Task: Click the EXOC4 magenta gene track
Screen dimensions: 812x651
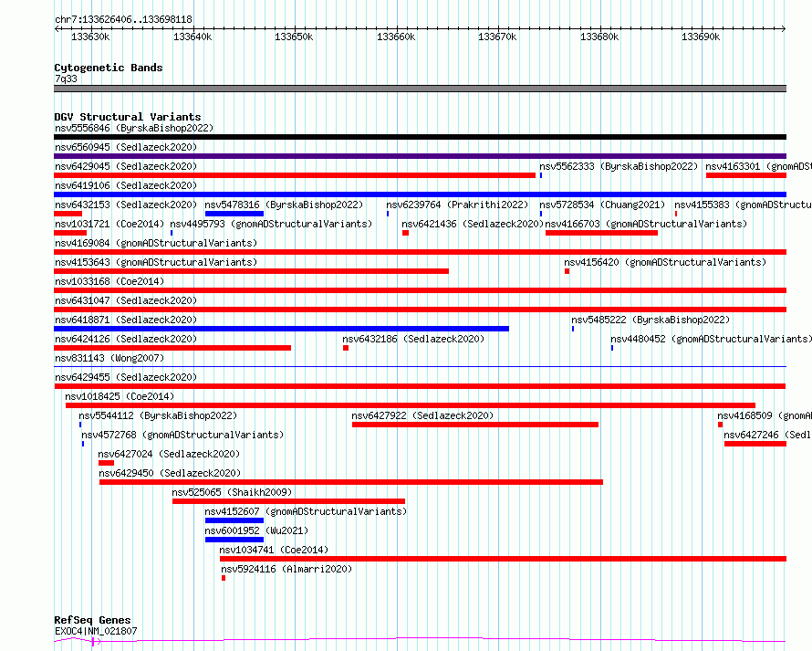Action: click(x=420, y=640)
